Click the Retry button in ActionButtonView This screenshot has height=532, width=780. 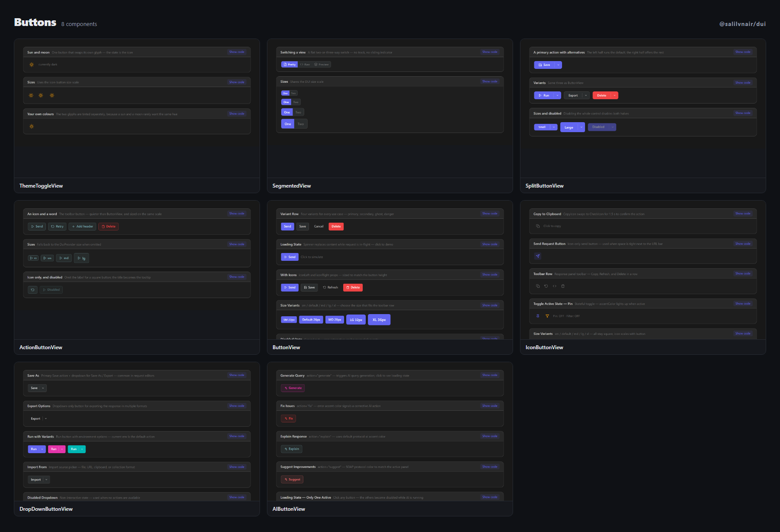coord(57,227)
